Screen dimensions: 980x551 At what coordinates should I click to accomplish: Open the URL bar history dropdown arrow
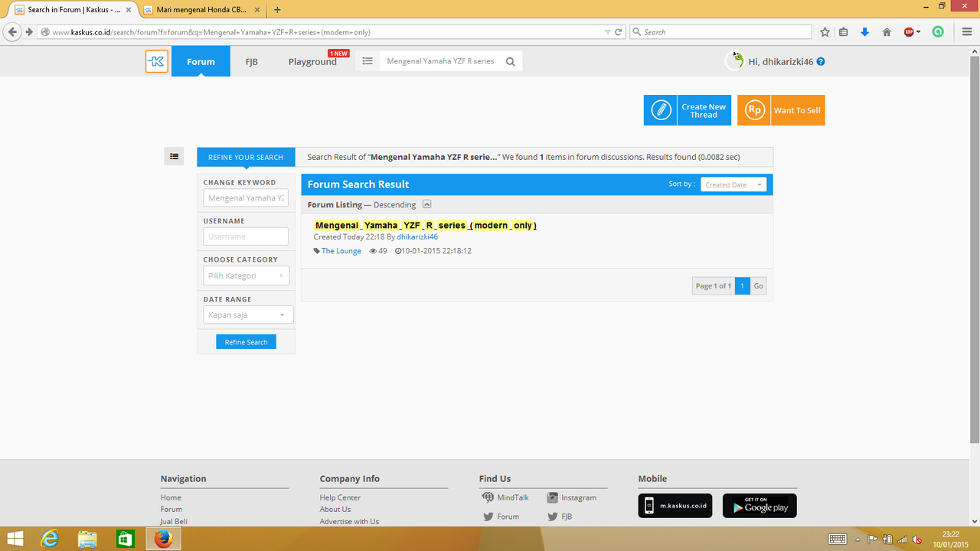(608, 32)
